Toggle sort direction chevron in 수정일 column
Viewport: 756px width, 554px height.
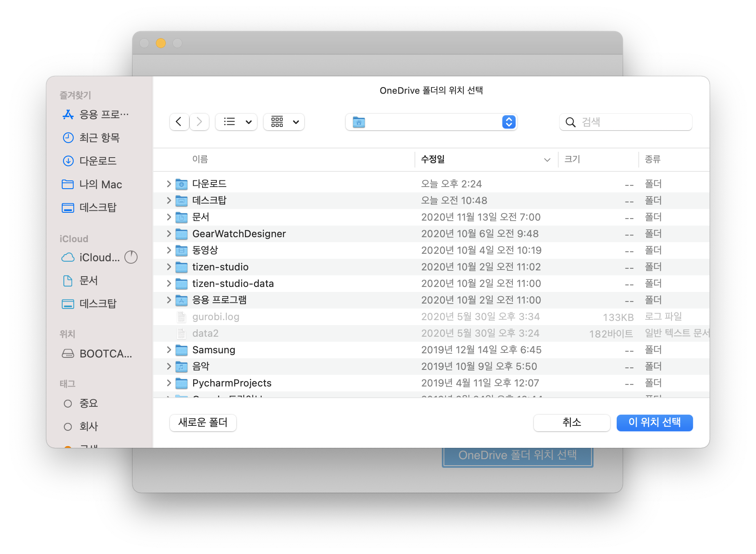(547, 160)
